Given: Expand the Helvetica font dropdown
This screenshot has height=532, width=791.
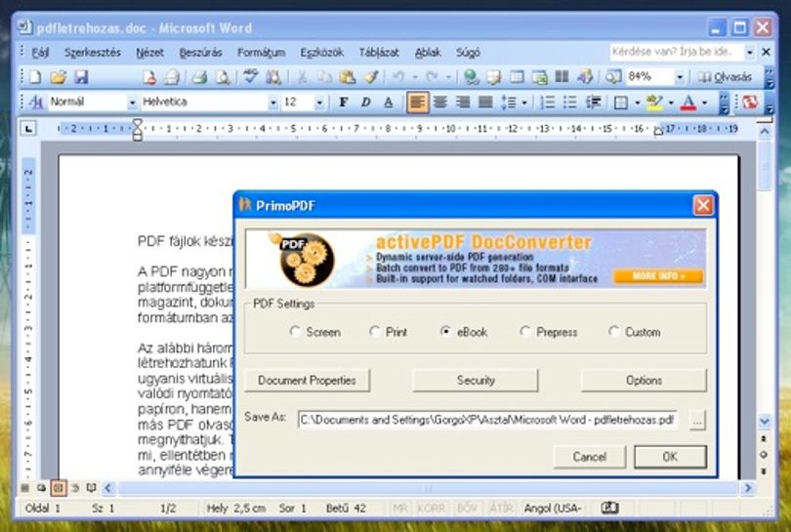Looking at the screenshot, I should (x=272, y=102).
